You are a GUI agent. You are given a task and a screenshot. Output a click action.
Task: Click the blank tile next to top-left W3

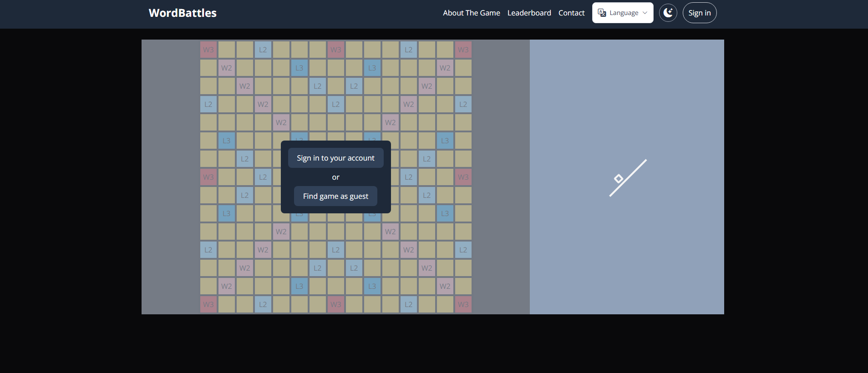(x=227, y=50)
